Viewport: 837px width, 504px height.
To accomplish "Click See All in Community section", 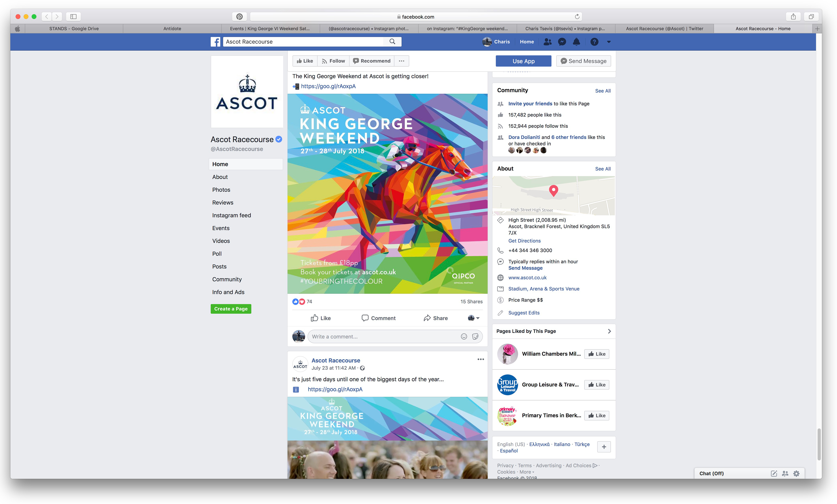I will tap(603, 91).
